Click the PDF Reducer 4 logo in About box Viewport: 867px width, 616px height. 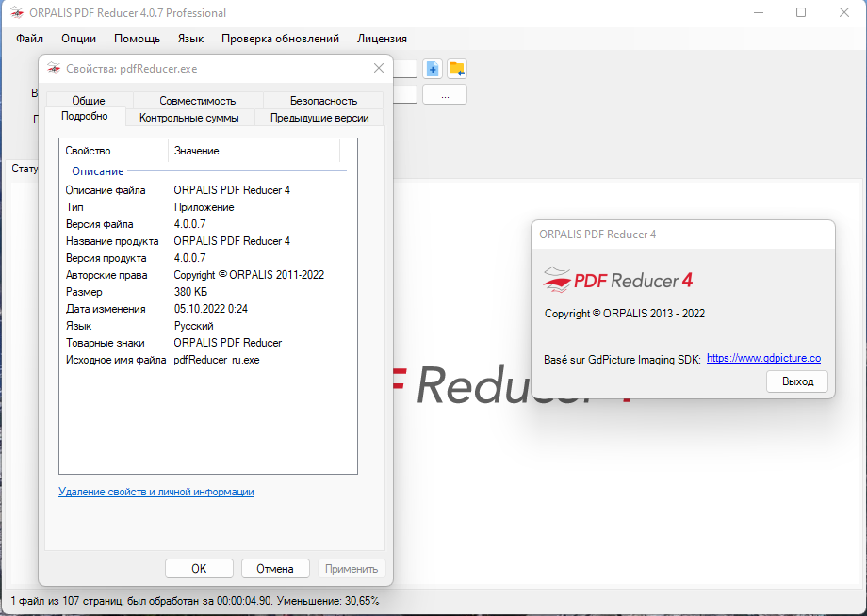pyautogui.click(x=618, y=280)
